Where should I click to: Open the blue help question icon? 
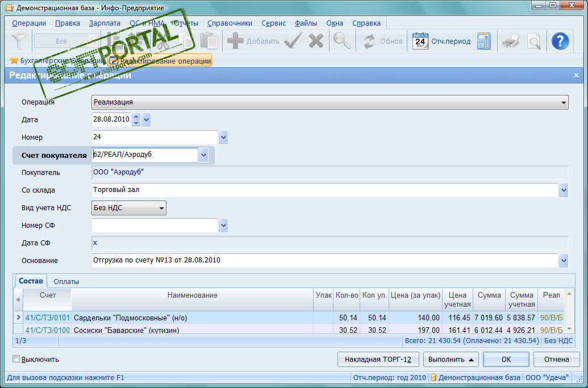click(560, 41)
